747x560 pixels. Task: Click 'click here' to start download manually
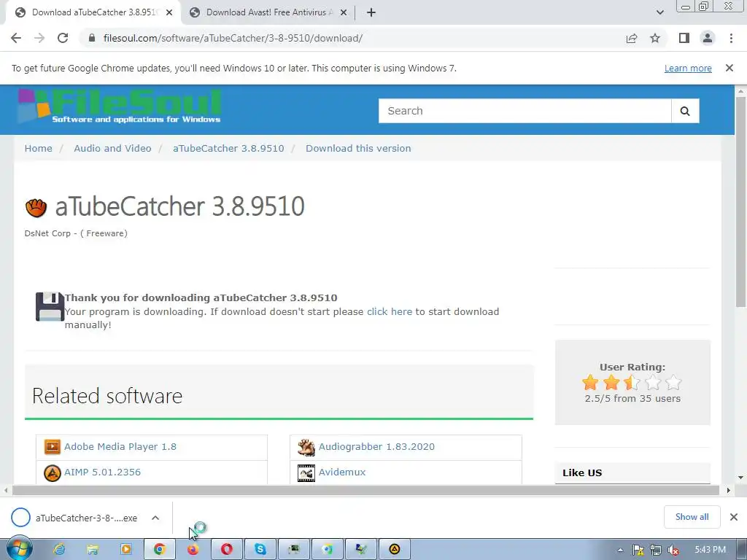point(390,311)
